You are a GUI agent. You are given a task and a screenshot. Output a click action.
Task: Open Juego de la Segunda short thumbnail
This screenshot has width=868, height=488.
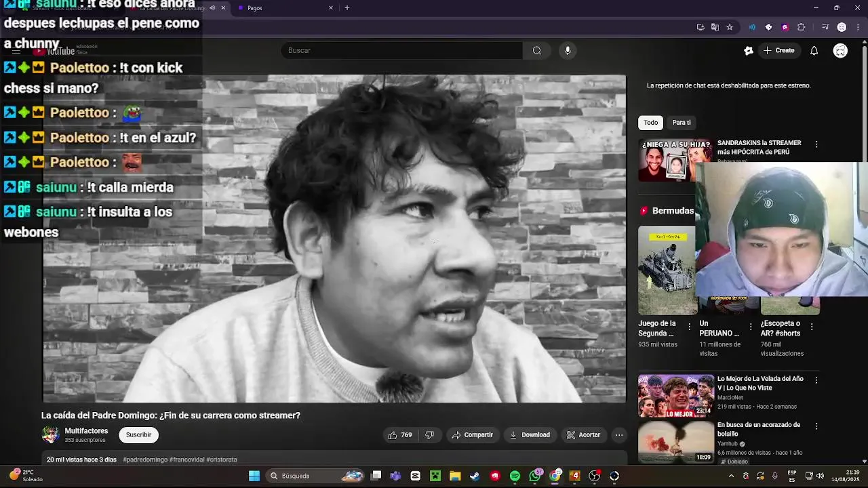(667, 270)
